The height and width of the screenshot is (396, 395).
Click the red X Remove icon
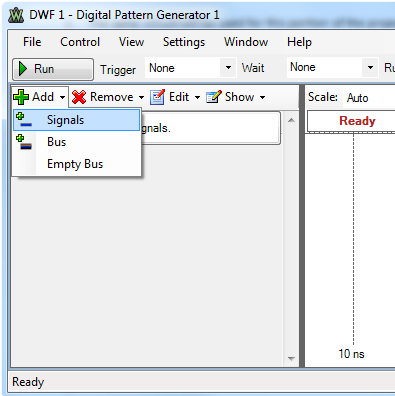pos(79,97)
